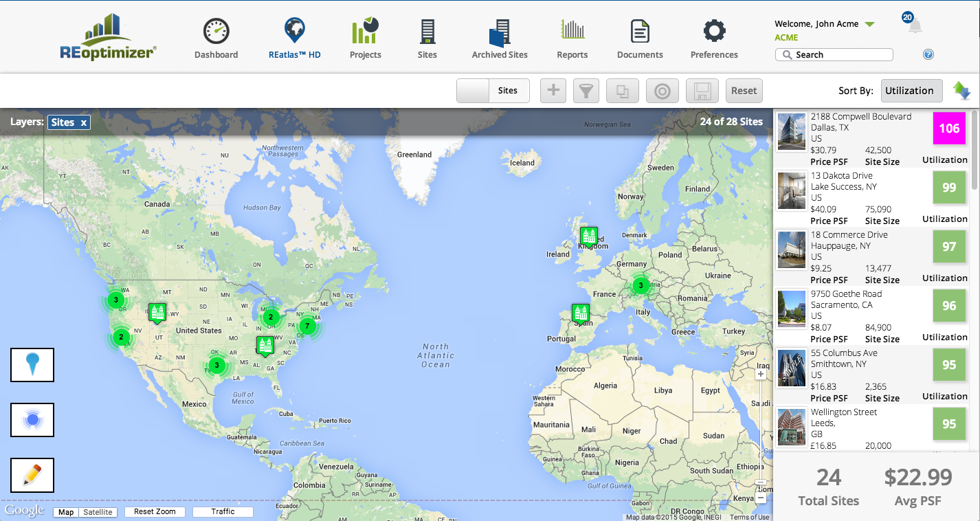Open 9750 Goethe Road thumbnail
The width and height of the screenshot is (980, 521).
pos(792,309)
